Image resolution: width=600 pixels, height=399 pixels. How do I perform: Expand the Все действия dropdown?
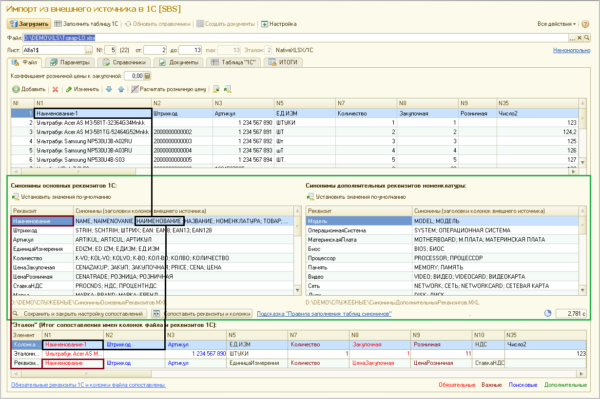coord(556,24)
